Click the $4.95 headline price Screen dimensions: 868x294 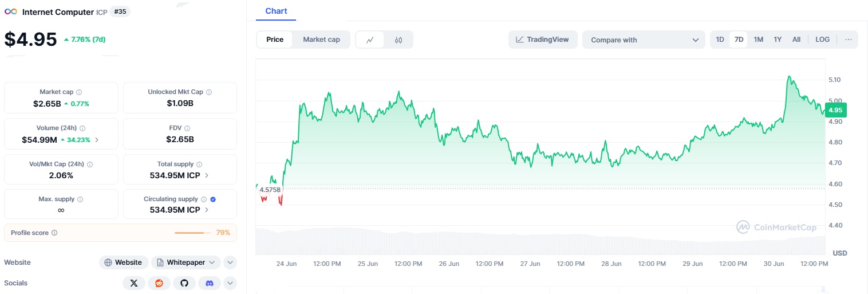coord(30,40)
